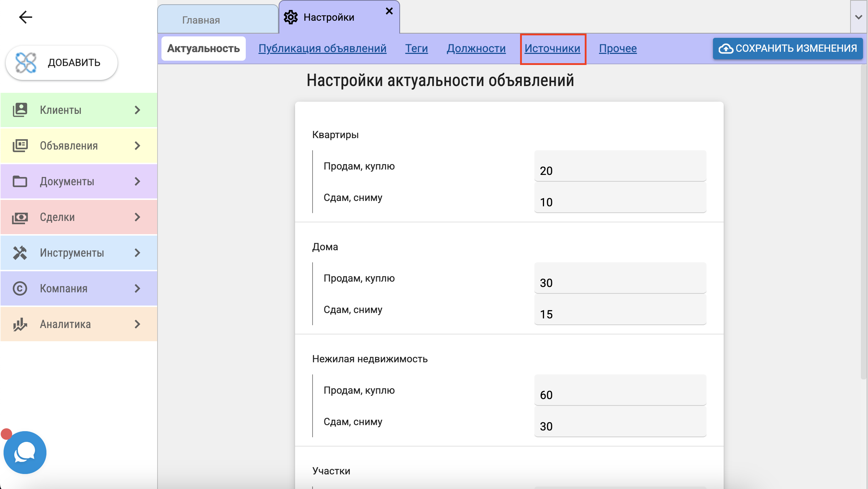Expand the Объявления menu chevron
Image resolution: width=868 pixels, height=489 pixels.
click(x=138, y=146)
